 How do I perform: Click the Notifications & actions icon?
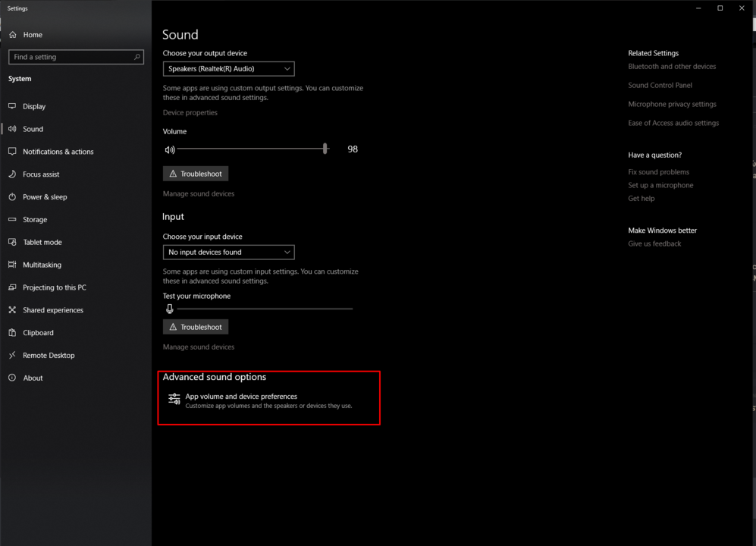(13, 152)
